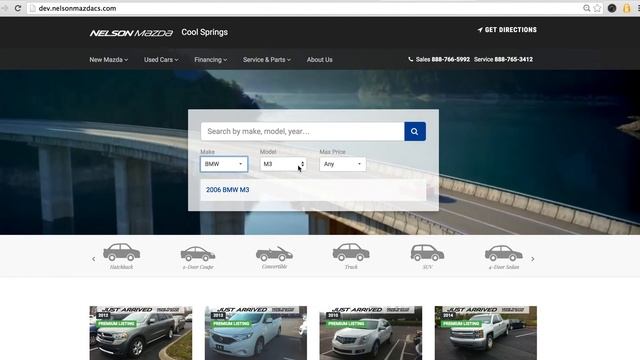Go to previous body styles with left arrow
Screen dimensions: 640x360
[93, 259]
